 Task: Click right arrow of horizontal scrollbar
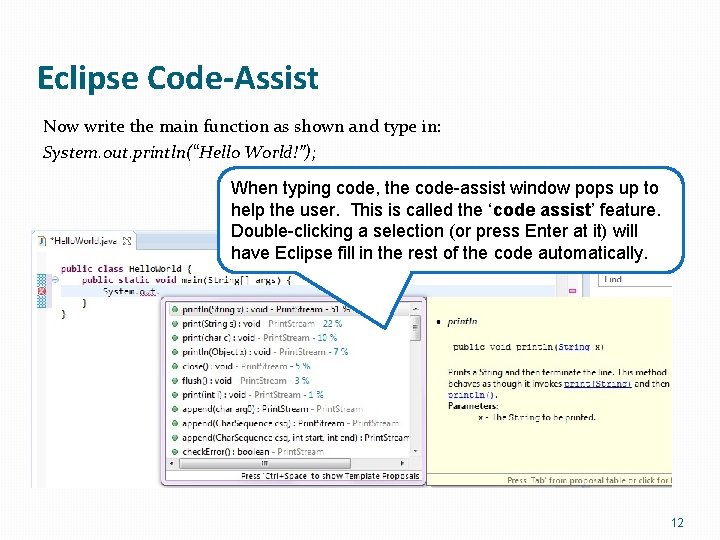tap(403, 464)
